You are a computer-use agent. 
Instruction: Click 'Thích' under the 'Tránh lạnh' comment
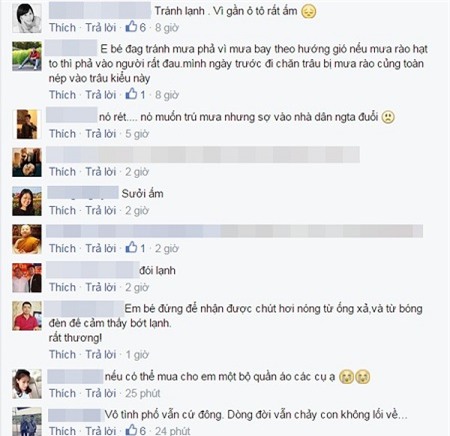62,27
